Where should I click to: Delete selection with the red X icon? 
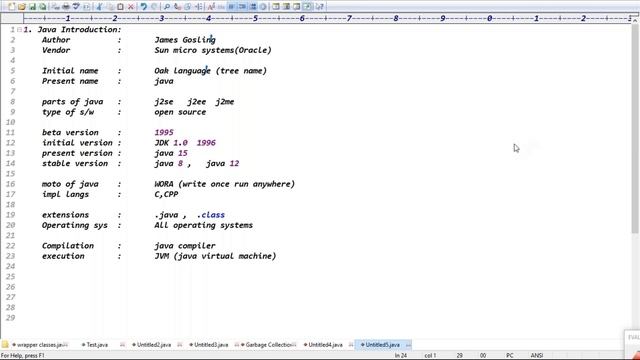click(x=131, y=7)
